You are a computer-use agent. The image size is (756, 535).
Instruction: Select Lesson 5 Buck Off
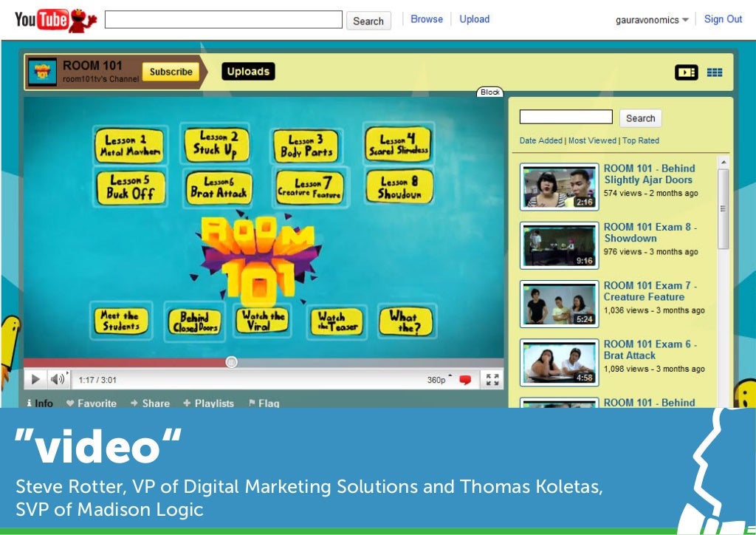point(131,187)
